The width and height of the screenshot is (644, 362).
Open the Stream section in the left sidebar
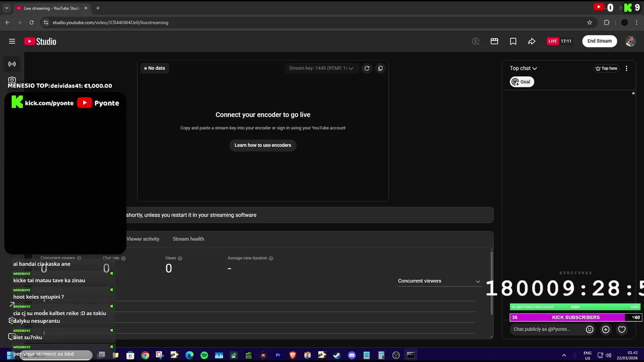coord(12,64)
